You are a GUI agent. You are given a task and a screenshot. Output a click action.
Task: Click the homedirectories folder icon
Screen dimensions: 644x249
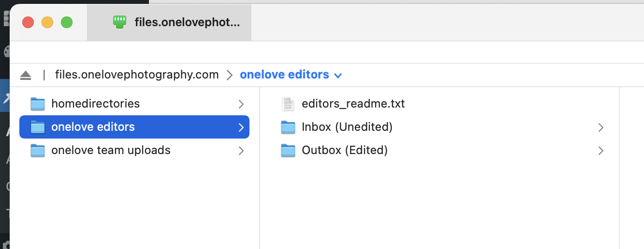pyautogui.click(x=38, y=104)
